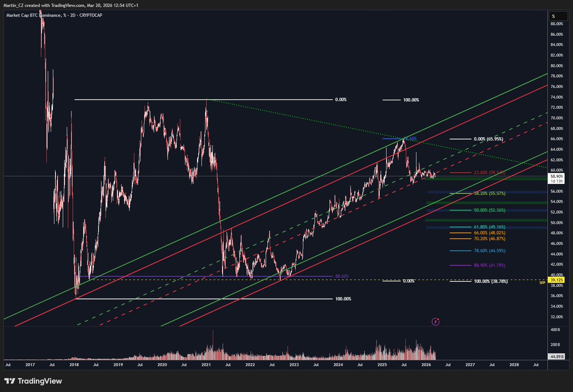Click the 100.00% (38.78%) Fibonacci label
The width and height of the screenshot is (573, 392).
(x=490, y=281)
